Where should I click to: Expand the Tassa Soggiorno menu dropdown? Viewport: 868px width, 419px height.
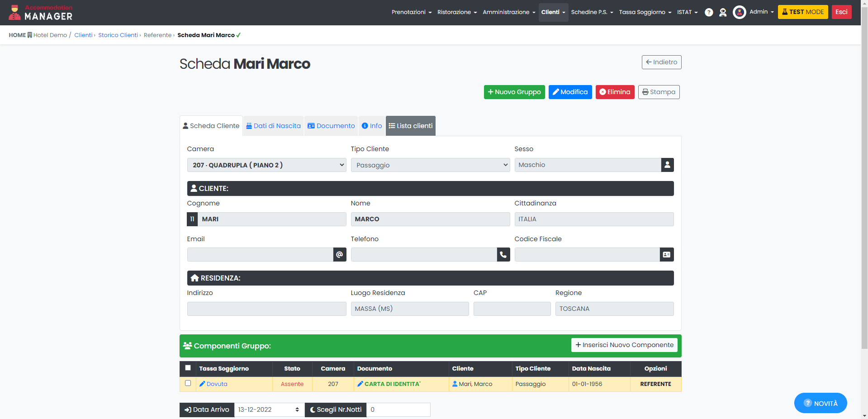(645, 12)
